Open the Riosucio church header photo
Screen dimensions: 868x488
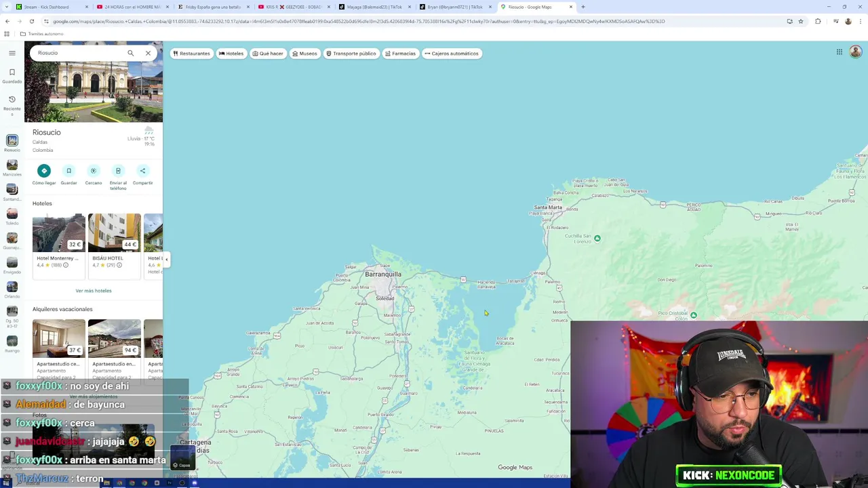tap(94, 91)
